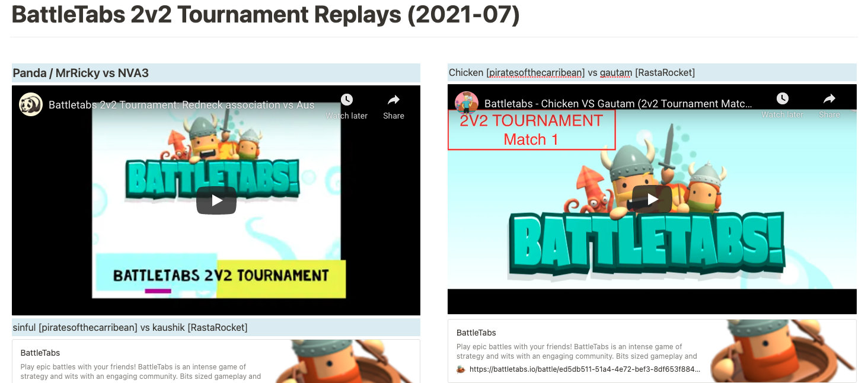Click the 'BATTLETABS 2V2 TOURNAMENT' banner in left video

(221, 276)
